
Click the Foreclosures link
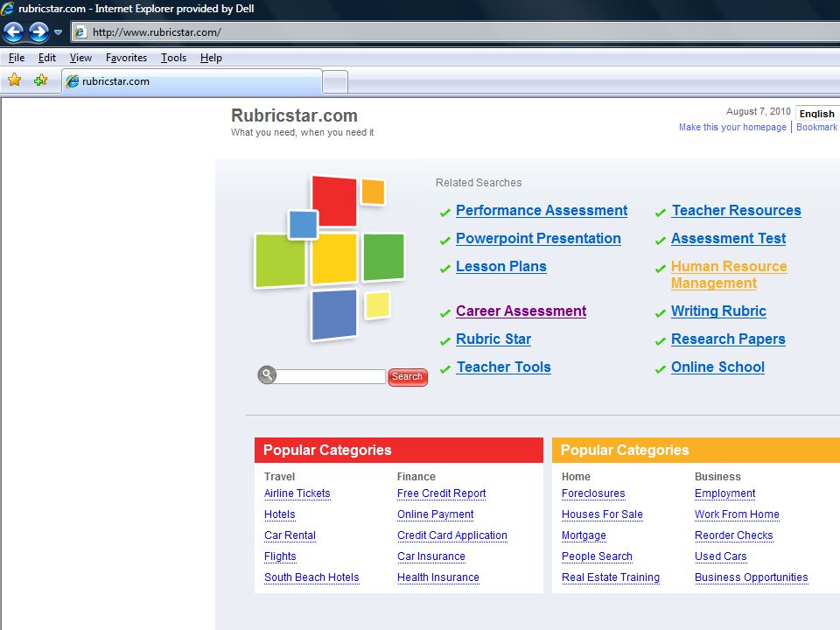coord(593,493)
